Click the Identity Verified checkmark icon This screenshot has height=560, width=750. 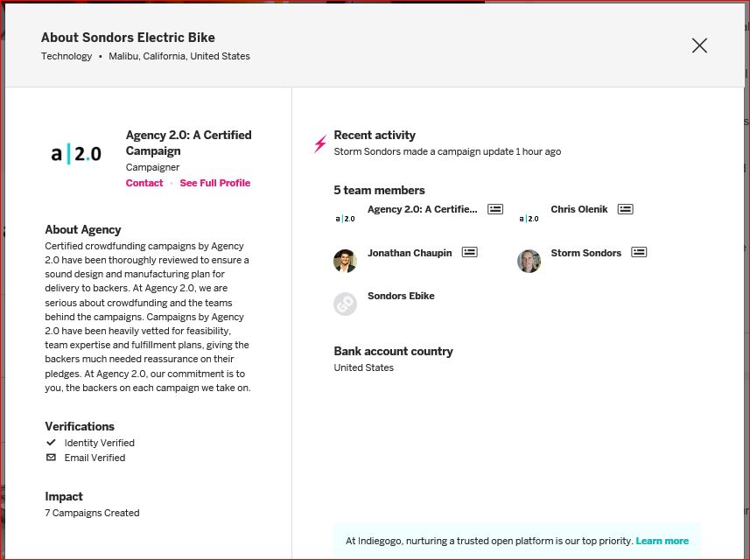tap(51, 443)
